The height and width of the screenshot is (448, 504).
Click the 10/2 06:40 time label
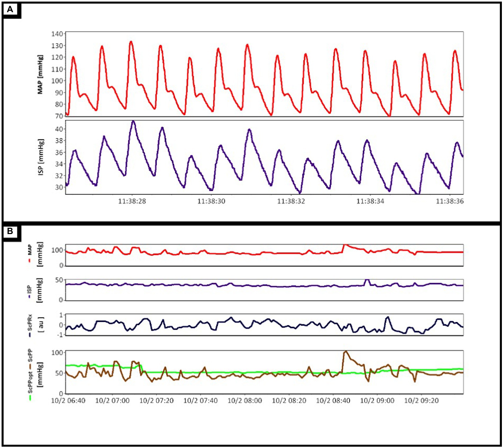68,401
